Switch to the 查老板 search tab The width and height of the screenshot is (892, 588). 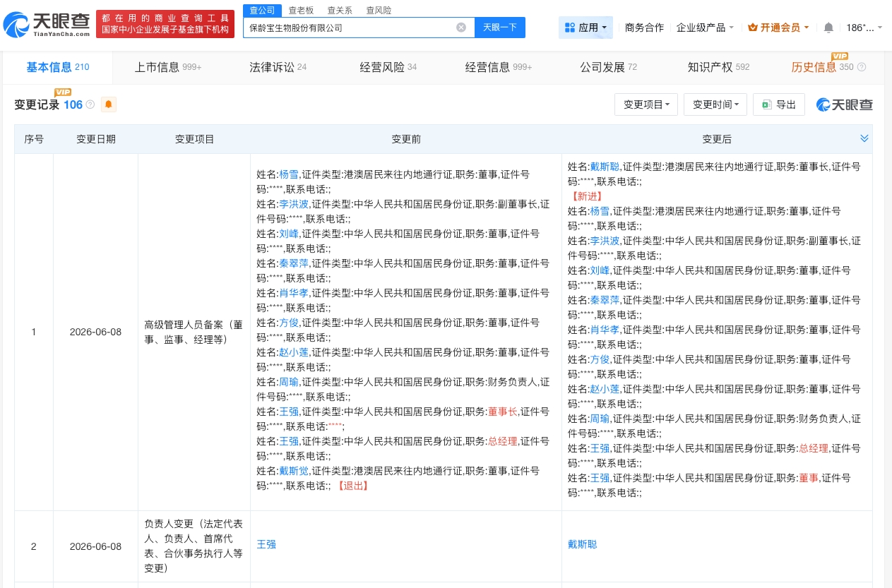[301, 11]
